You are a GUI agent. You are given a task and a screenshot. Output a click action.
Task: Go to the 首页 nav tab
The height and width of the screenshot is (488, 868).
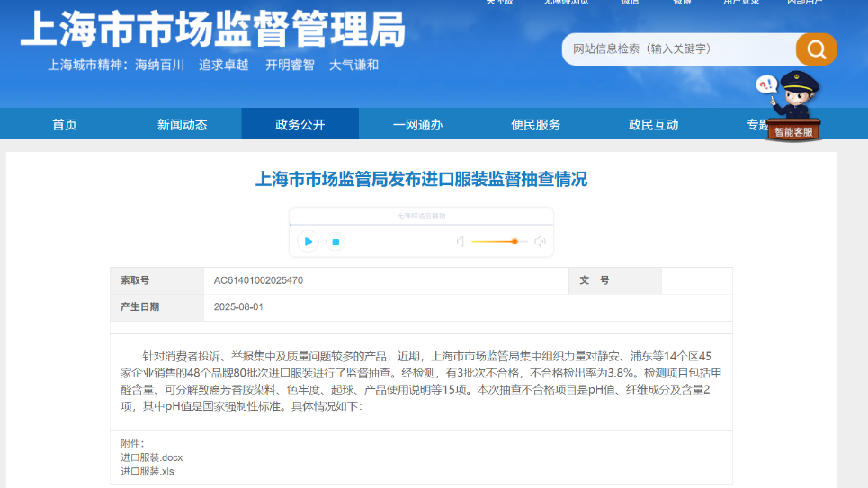tap(65, 125)
